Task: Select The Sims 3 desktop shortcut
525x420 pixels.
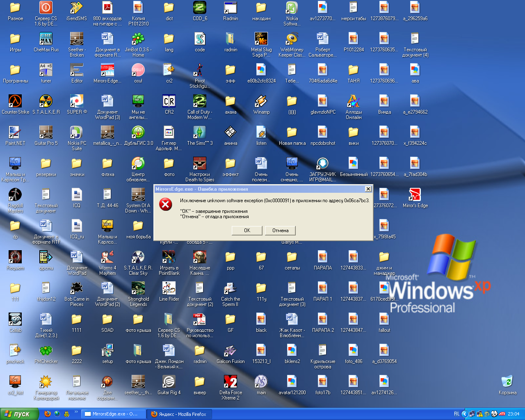Action: click(200, 135)
